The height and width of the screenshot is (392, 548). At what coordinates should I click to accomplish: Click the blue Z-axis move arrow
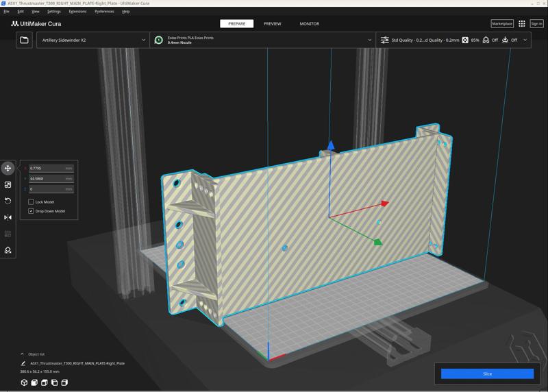point(331,145)
